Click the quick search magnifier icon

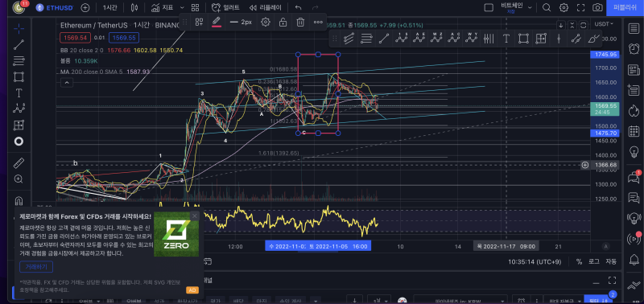coord(547,7)
